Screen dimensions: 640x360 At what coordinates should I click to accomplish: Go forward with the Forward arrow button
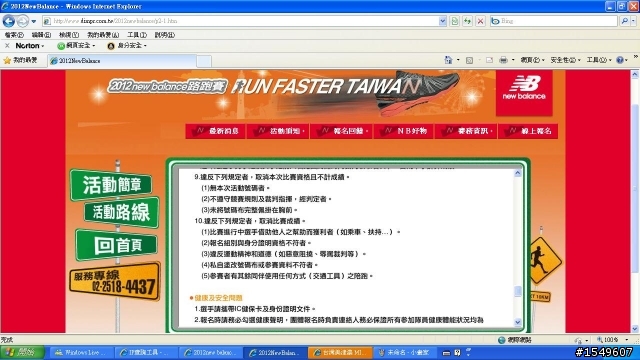click(22, 21)
